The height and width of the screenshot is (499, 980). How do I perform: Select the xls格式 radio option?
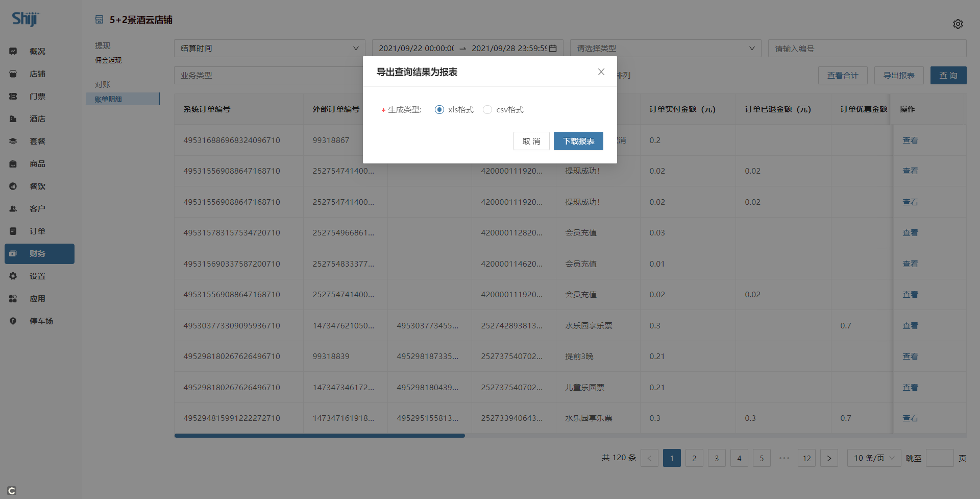439,110
